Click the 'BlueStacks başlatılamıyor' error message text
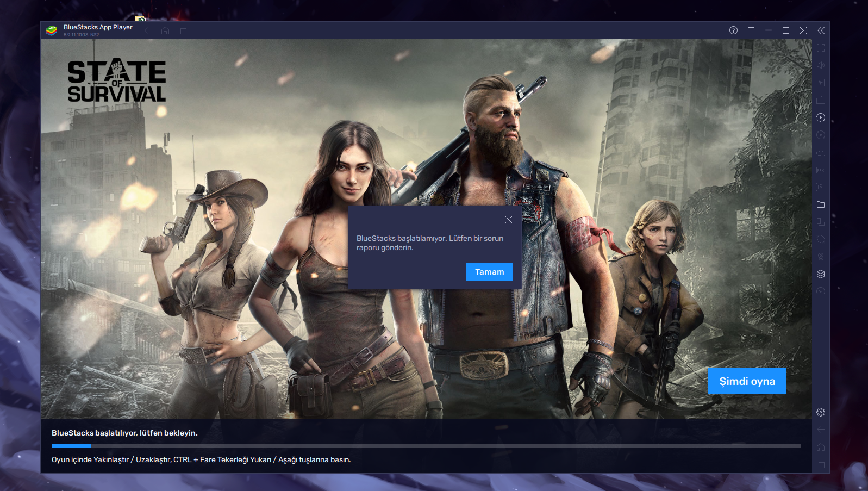Viewport: 868px width, 491px height. coord(430,243)
